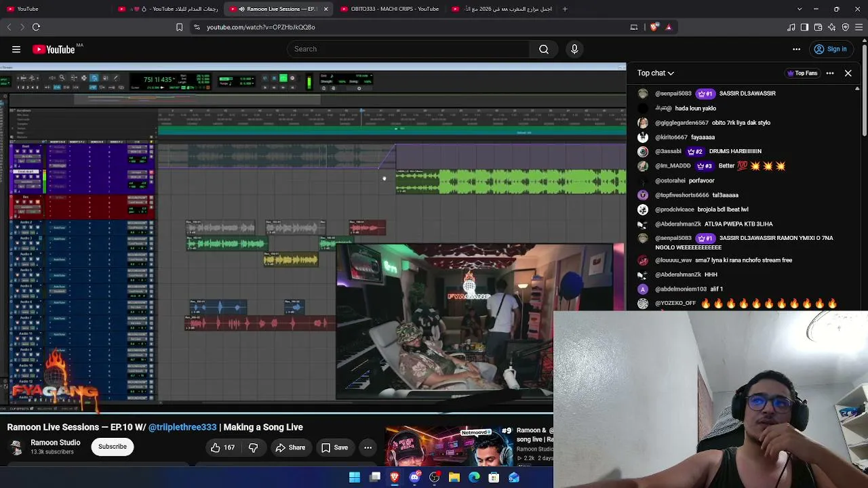This screenshot has height=488, width=868.
Task: Click the magnifier search button
Action: coord(544,49)
